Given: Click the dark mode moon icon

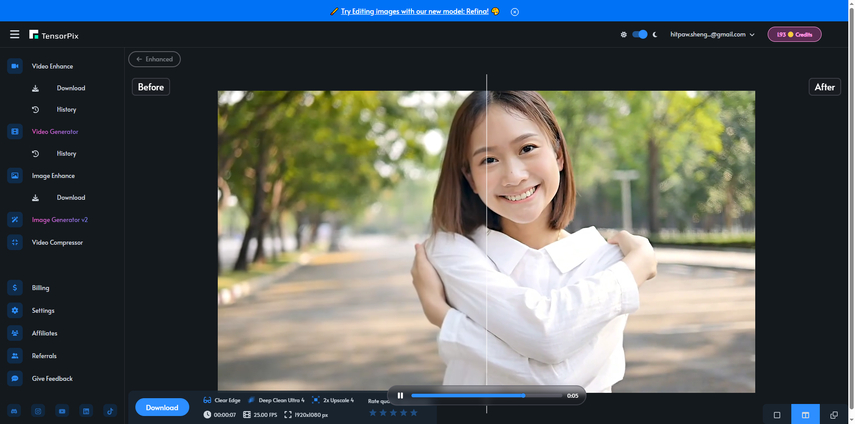Looking at the screenshot, I should 655,34.
